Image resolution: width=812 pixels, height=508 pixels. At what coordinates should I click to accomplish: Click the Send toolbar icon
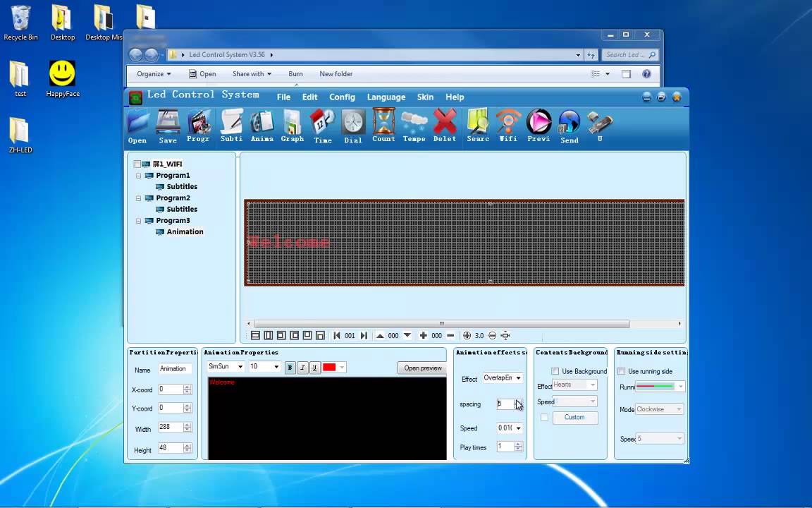[x=569, y=126]
